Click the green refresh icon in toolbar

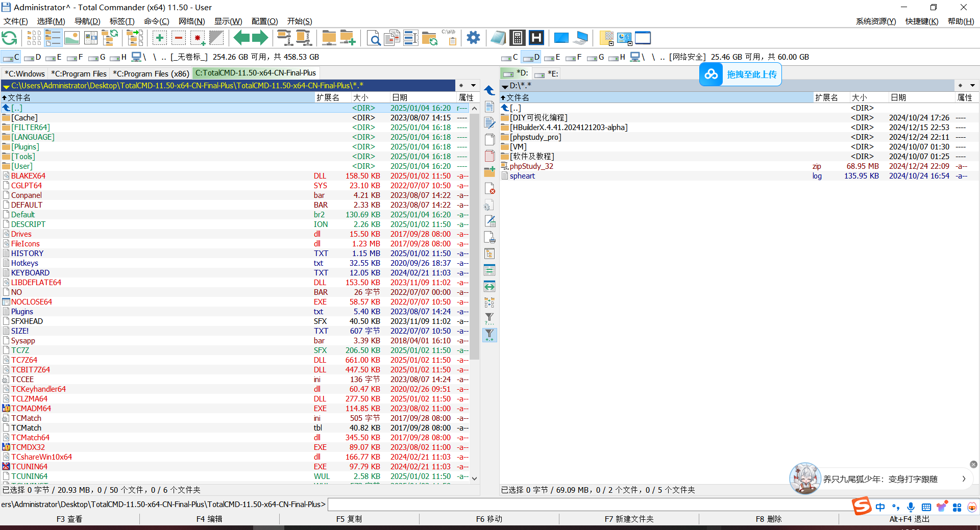click(9, 38)
